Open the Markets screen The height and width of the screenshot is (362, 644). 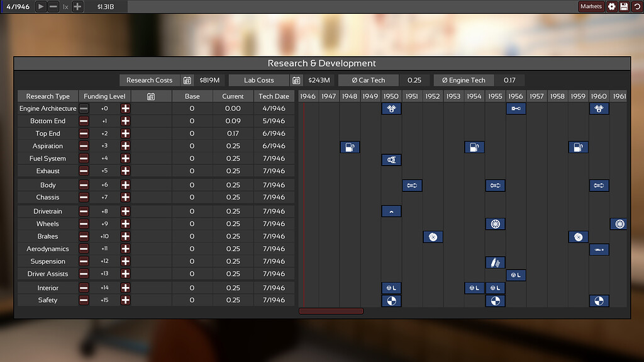click(x=591, y=6)
